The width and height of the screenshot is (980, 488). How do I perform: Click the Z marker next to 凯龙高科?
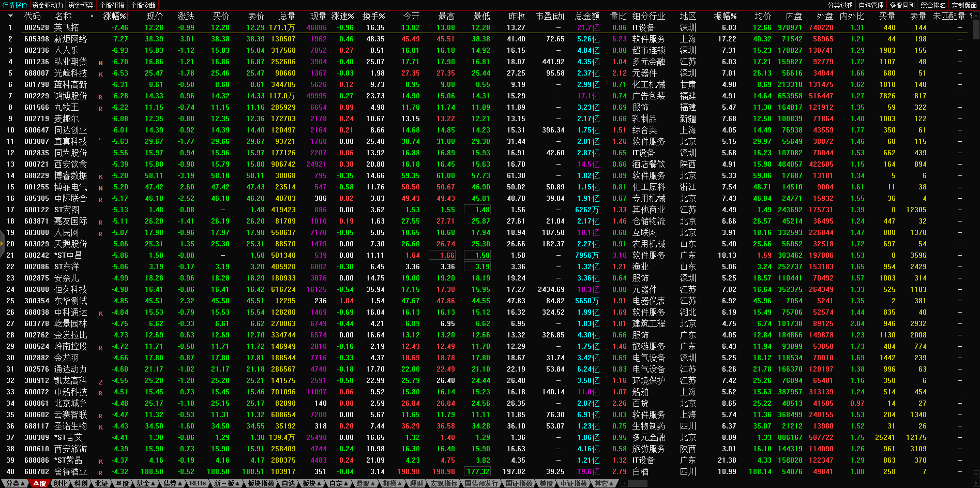point(100,381)
